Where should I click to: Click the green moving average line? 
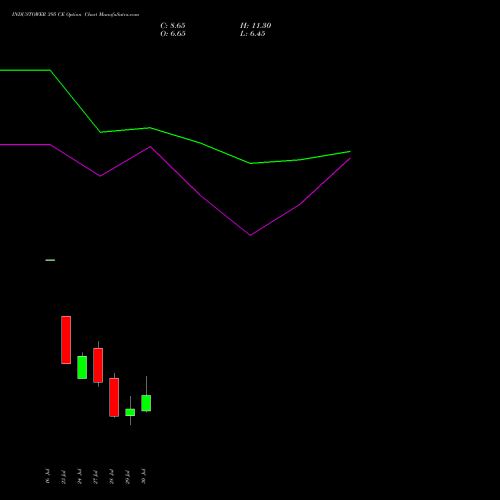[175, 135]
